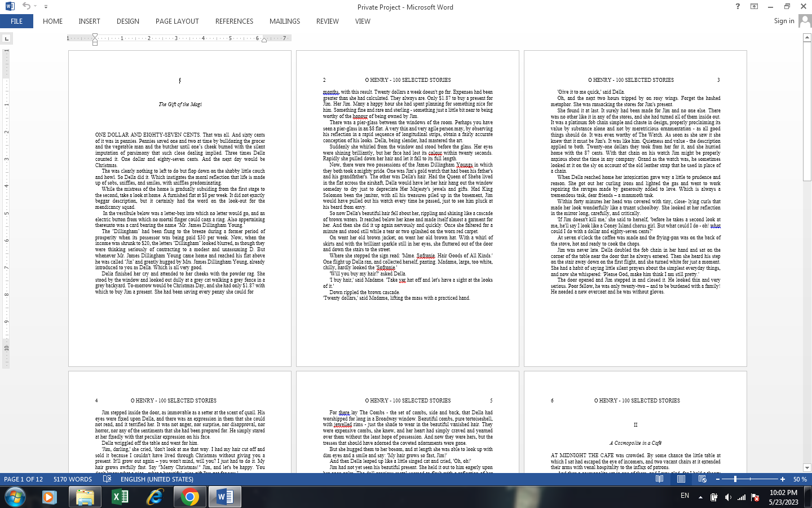Open Customize Quick Access Toolbar menu
The width and height of the screenshot is (812, 508).
pyautogui.click(x=46, y=7)
